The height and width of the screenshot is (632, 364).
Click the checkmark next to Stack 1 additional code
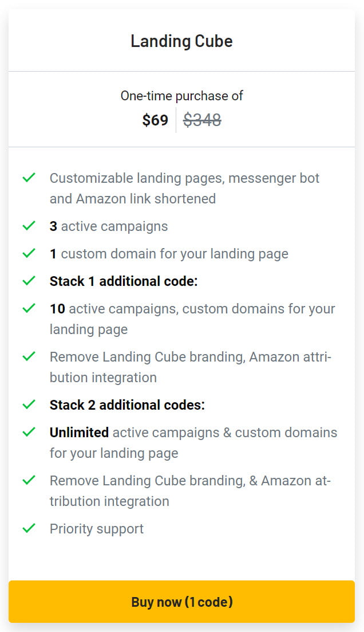click(x=28, y=281)
